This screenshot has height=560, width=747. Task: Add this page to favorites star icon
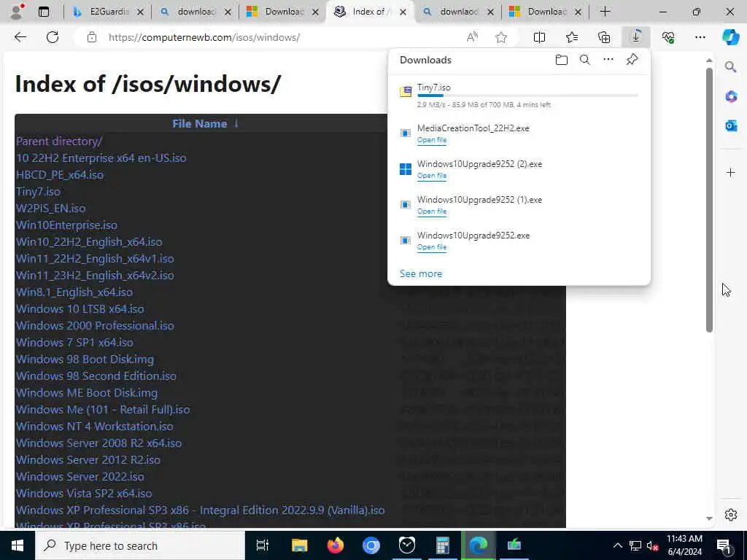click(500, 37)
